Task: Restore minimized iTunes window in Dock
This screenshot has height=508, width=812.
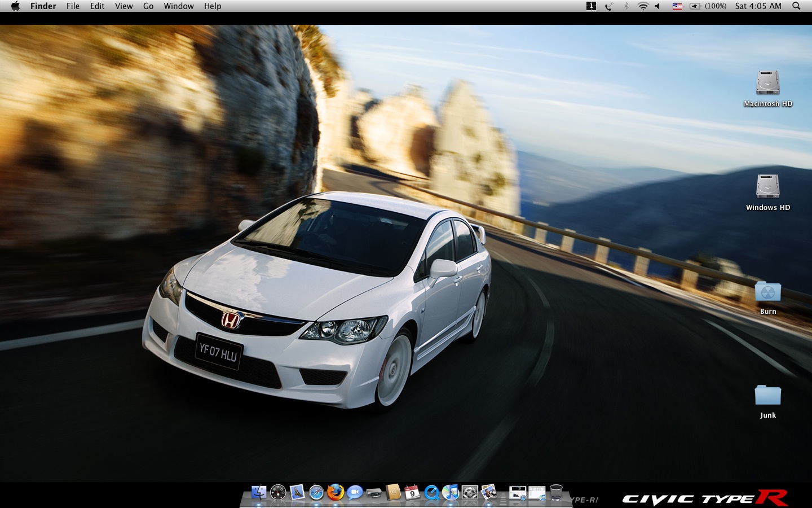Action: point(537,493)
